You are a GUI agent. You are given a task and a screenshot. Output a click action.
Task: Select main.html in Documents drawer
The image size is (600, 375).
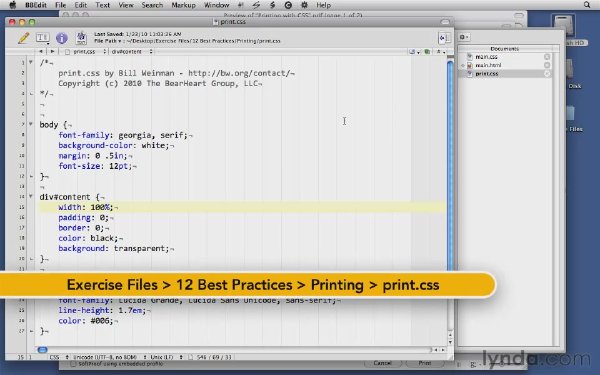pos(488,65)
